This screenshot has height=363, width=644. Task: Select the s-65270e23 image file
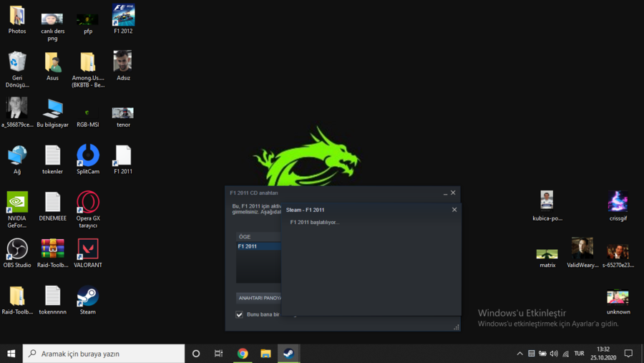[618, 256]
